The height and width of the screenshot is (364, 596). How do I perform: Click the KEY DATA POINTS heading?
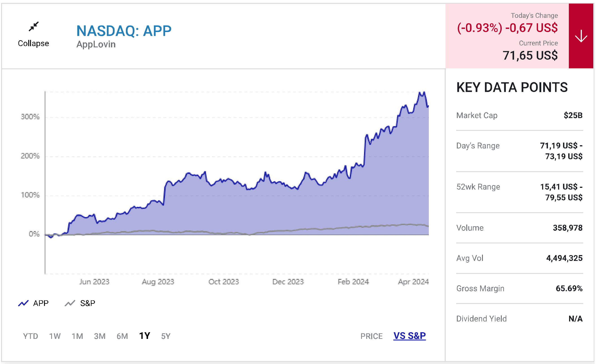[512, 87]
